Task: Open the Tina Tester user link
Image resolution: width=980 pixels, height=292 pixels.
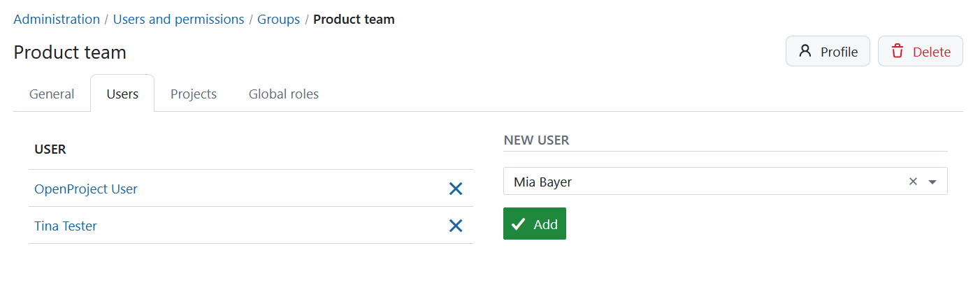Action: click(66, 226)
